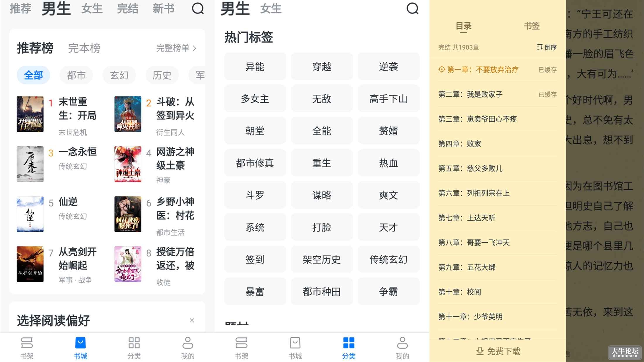The width and height of the screenshot is (644, 362).
Task: Dismiss the 选择阅读偏好 card
Action: 192,320
